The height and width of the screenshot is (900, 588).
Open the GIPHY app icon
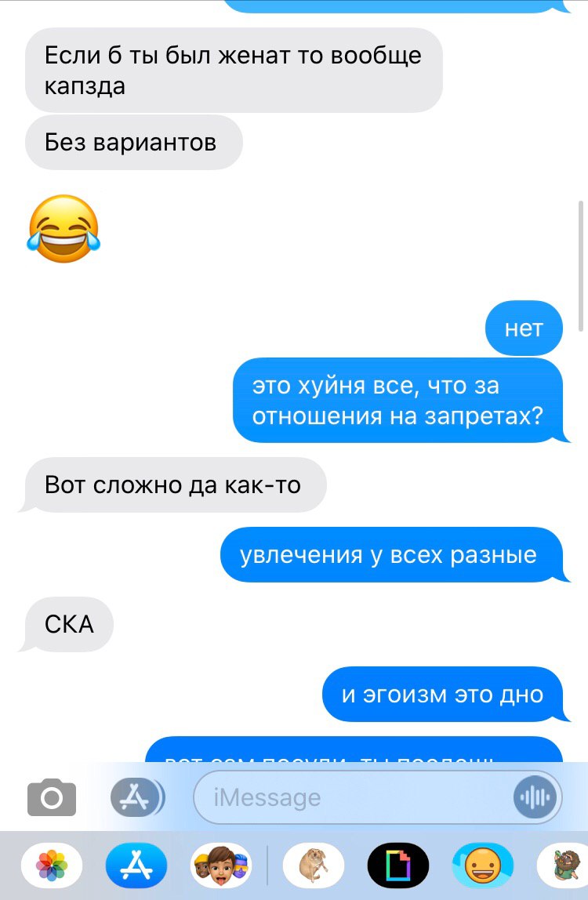click(398, 865)
